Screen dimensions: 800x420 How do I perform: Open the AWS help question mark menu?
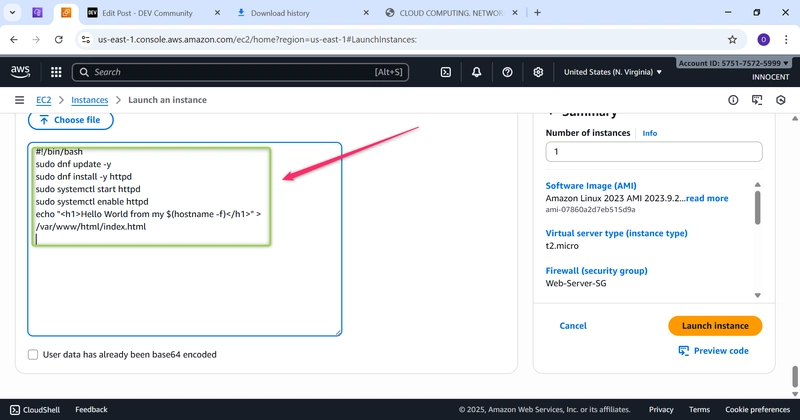(x=507, y=72)
